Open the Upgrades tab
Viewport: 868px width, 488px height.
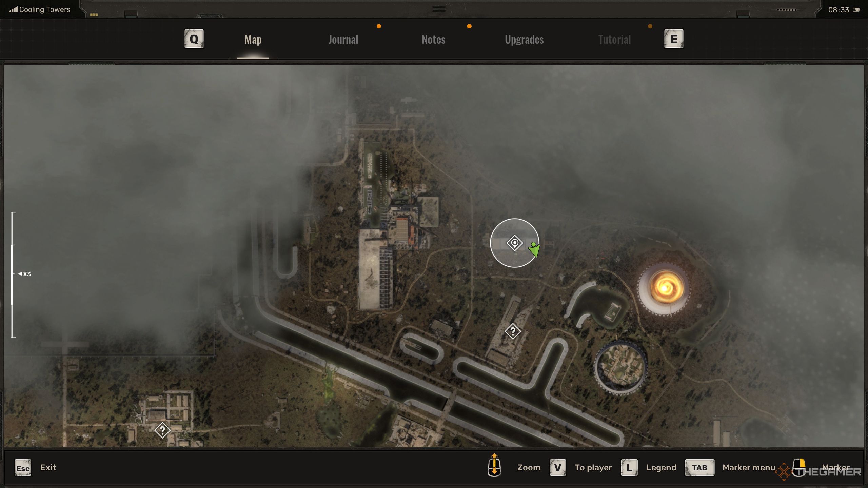pos(524,39)
